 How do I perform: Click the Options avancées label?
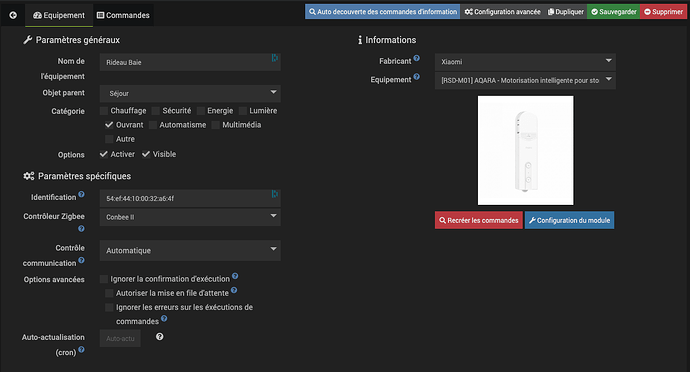tap(54, 280)
